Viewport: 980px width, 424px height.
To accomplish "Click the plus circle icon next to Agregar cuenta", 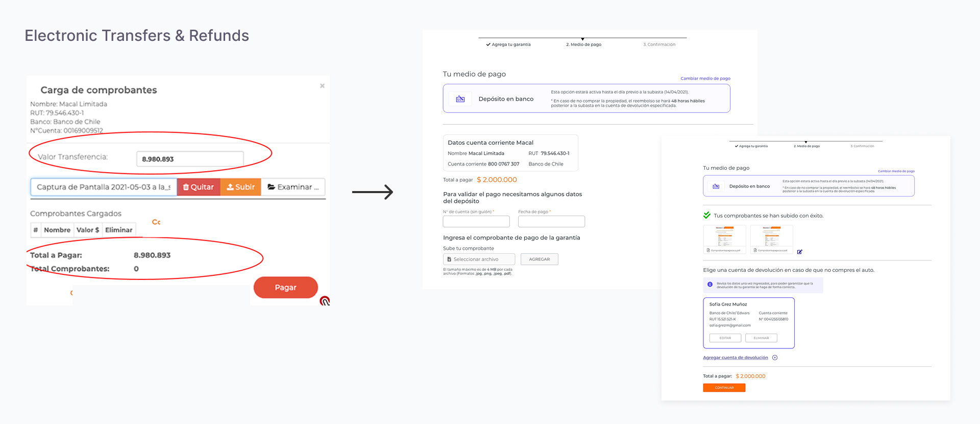I will tap(775, 358).
